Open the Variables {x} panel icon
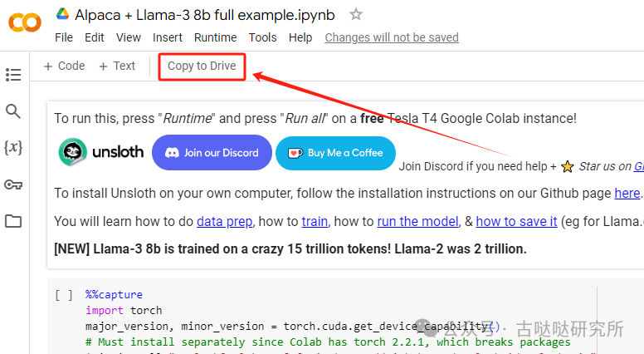 coord(13,147)
